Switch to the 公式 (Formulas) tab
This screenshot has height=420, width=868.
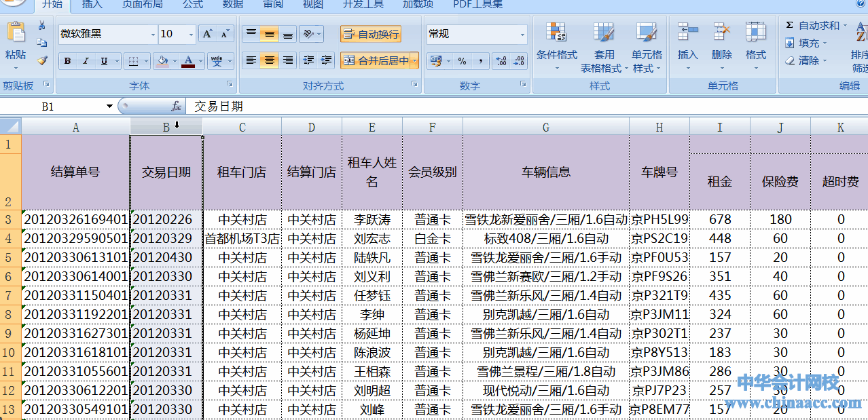pyautogui.click(x=193, y=4)
